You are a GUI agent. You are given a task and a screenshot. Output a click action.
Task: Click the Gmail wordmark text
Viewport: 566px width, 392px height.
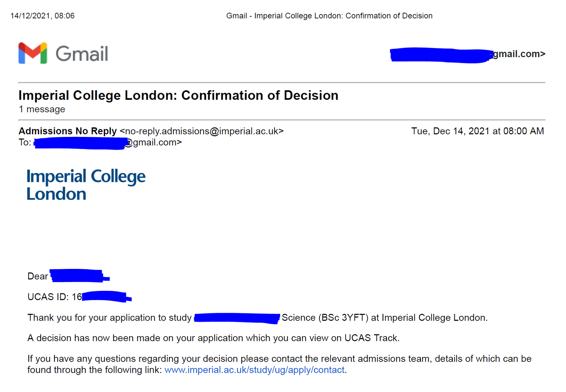[82, 54]
